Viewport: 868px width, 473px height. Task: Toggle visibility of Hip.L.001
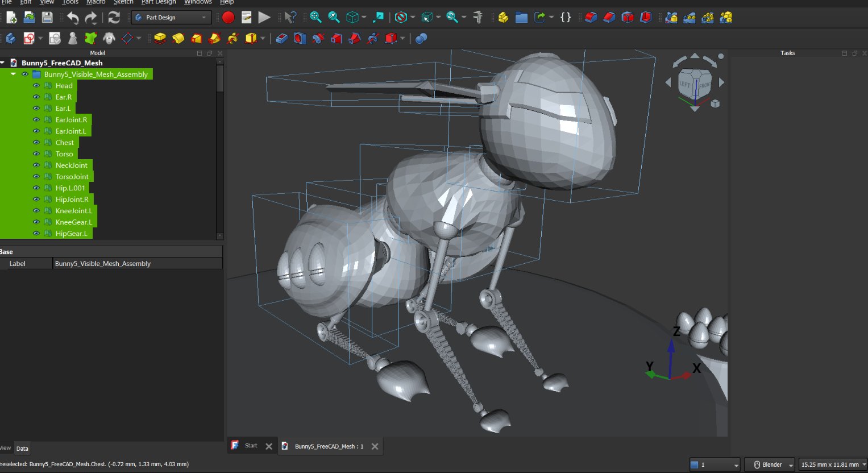[x=36, y=188]
